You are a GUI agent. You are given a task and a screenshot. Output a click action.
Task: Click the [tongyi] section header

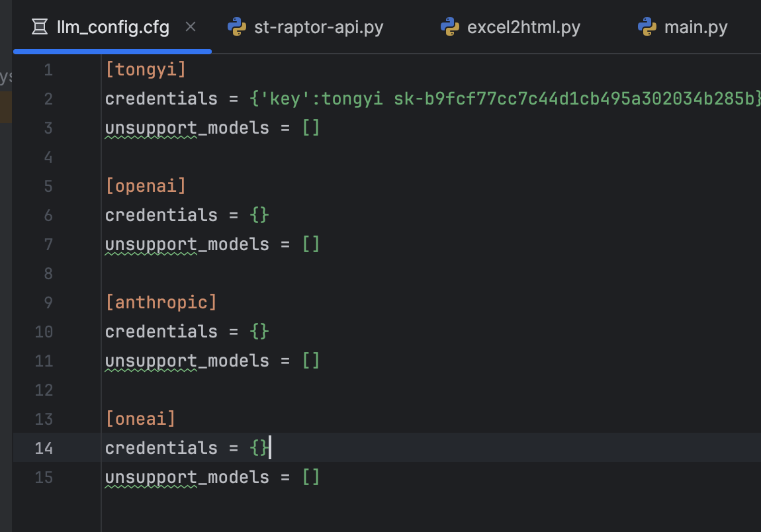tap(146, 69)
